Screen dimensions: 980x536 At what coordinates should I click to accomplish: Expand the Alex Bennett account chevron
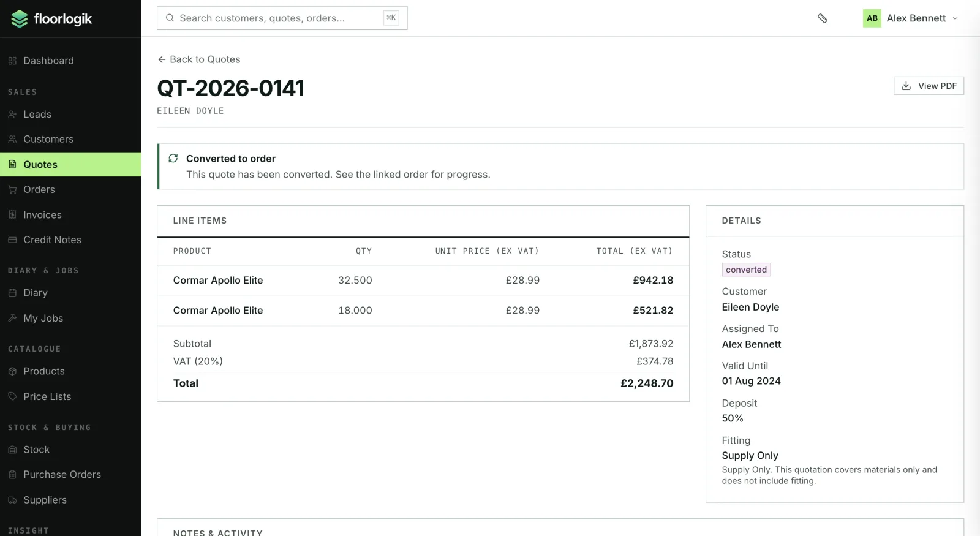[x=955, y=18]
